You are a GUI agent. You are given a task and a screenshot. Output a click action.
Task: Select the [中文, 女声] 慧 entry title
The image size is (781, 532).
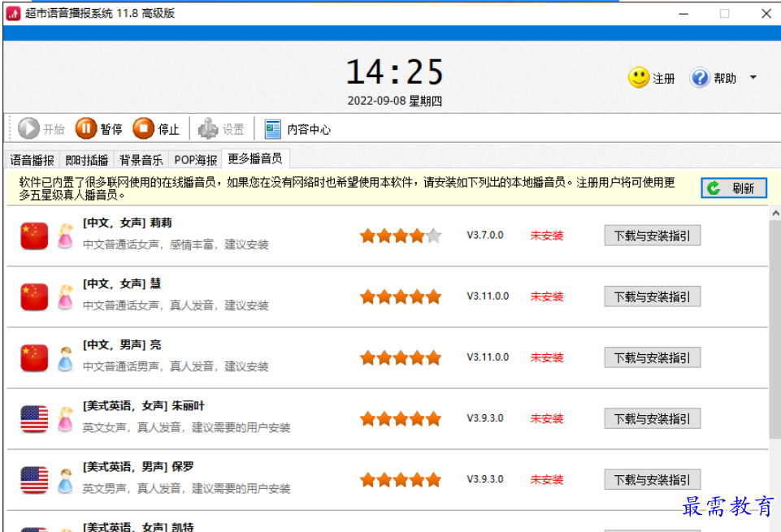[x=122, y=283]
